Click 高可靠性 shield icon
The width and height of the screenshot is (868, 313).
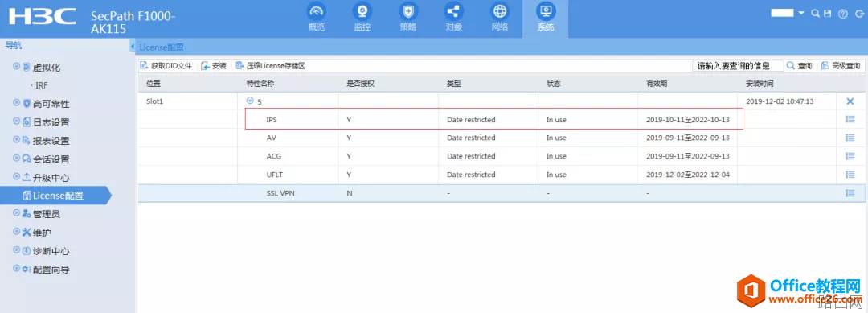tap(27, 104)
